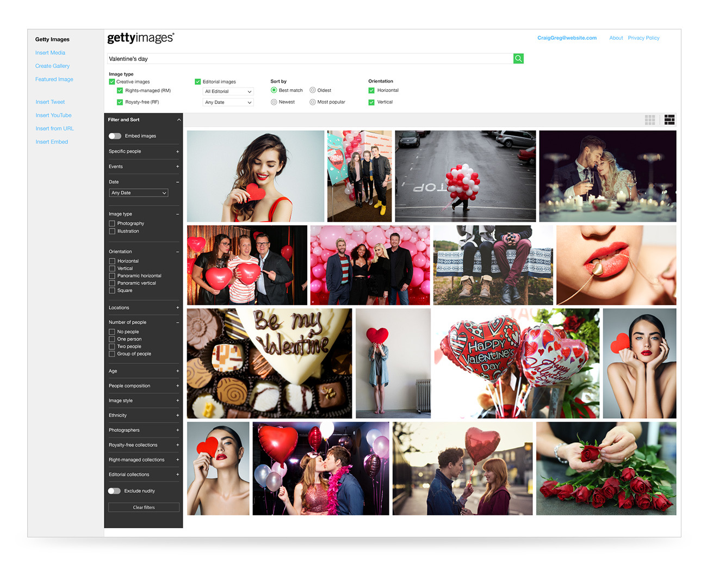The width and height of the screenshot is (707, 588).
Task: Expand the Photographers filter plus icon
Action: click(177, 430)
